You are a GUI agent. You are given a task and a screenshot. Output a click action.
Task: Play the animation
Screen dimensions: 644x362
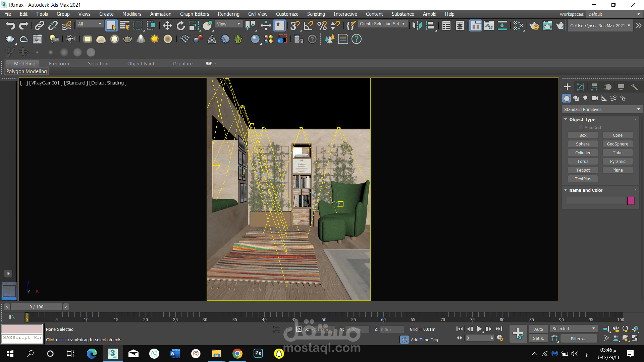click(x=479, y=329)
